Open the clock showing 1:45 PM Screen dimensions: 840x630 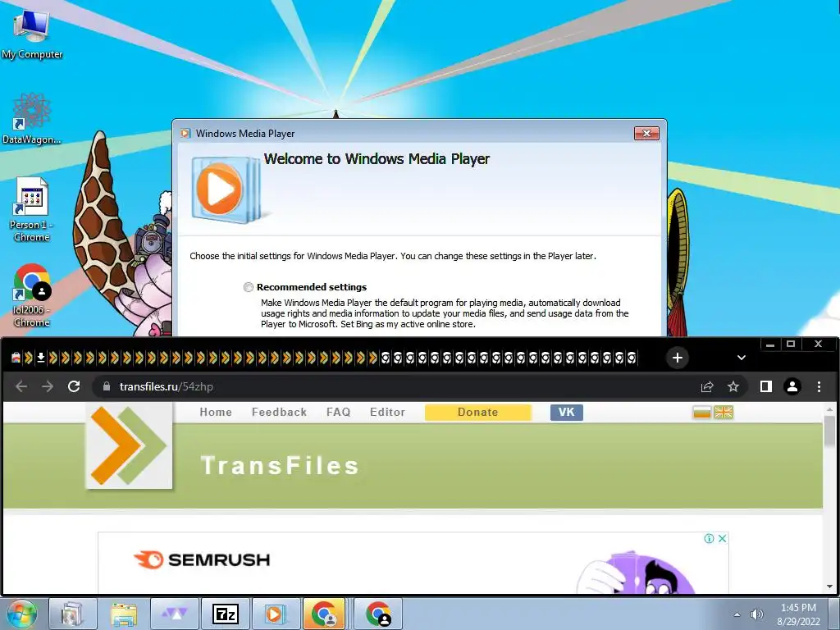pyautogui.click(x=798, y=614)
